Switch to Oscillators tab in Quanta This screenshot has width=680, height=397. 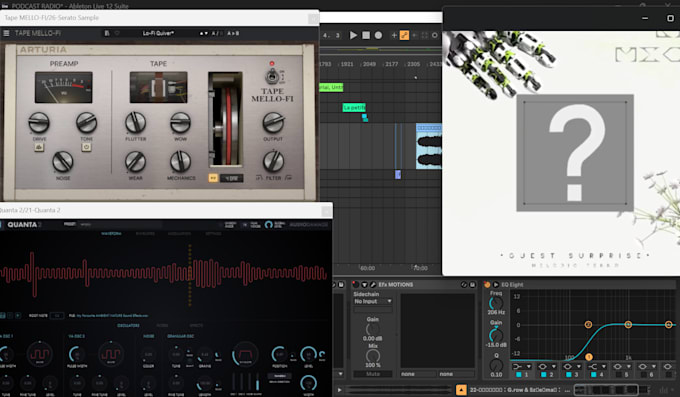[128, 325]
